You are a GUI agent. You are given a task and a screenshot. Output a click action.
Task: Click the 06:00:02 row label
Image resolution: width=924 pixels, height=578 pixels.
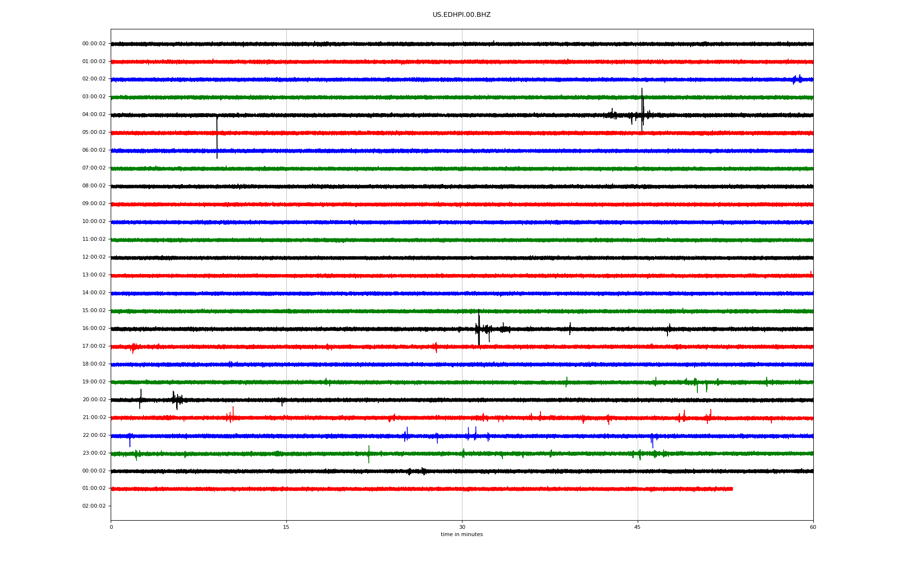click(94, 150)
